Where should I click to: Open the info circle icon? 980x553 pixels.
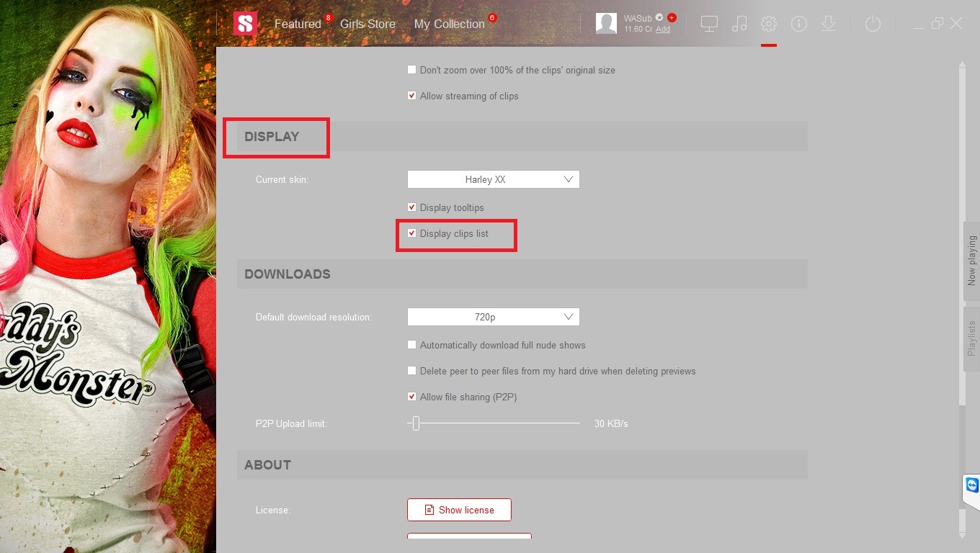point(798,24)
